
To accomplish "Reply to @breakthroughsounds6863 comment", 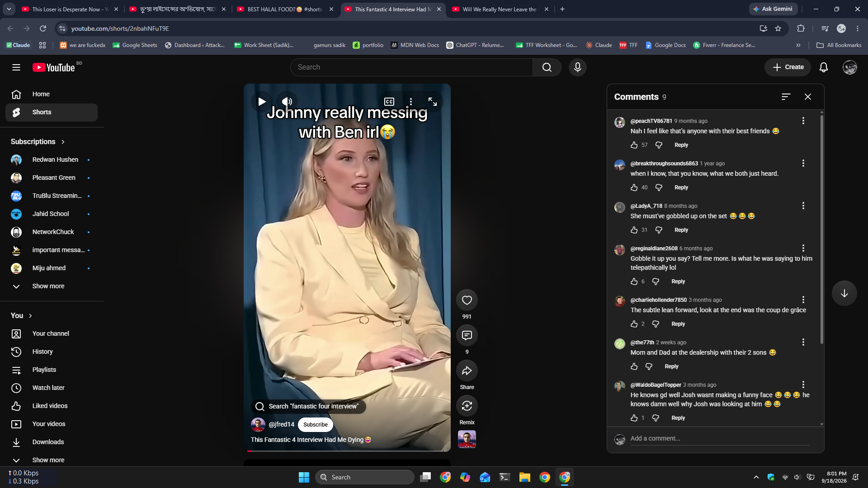I will (x=681, y=188).
